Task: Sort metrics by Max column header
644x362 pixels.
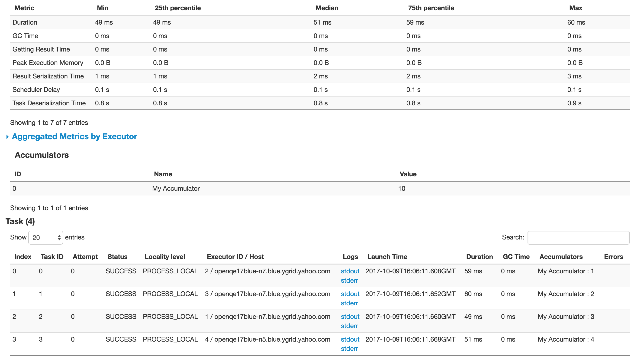Action: click(576, 8)
